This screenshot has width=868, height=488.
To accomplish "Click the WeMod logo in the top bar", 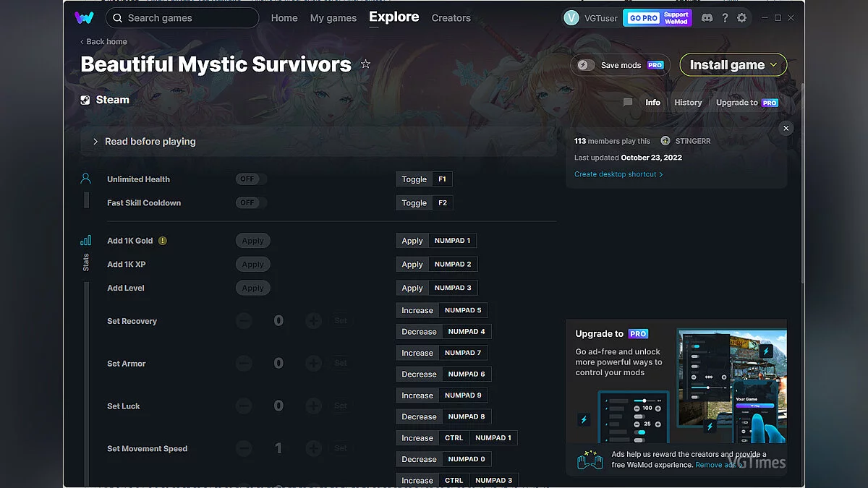I will (85, 18).
